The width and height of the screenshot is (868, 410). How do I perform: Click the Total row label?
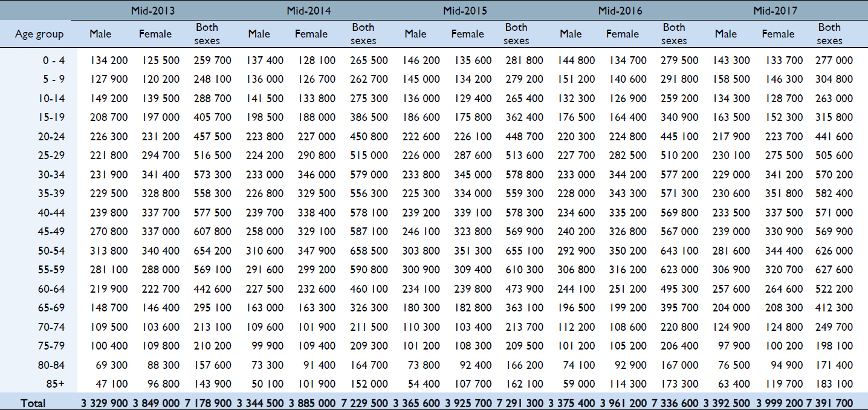[x=33, y=403]
